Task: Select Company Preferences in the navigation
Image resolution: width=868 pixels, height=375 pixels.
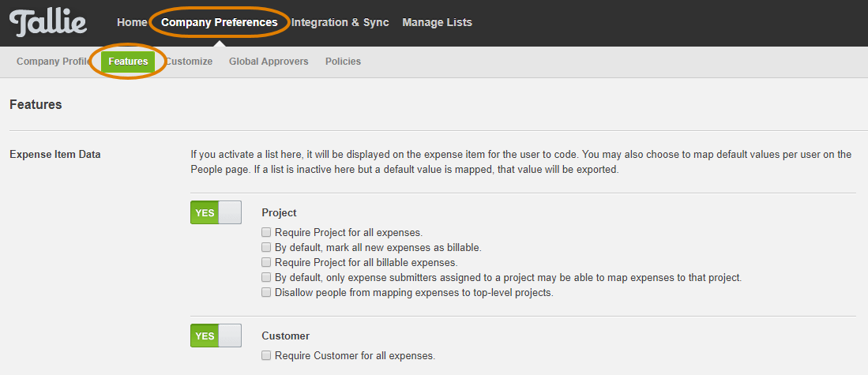Action: tap(220, 23)
